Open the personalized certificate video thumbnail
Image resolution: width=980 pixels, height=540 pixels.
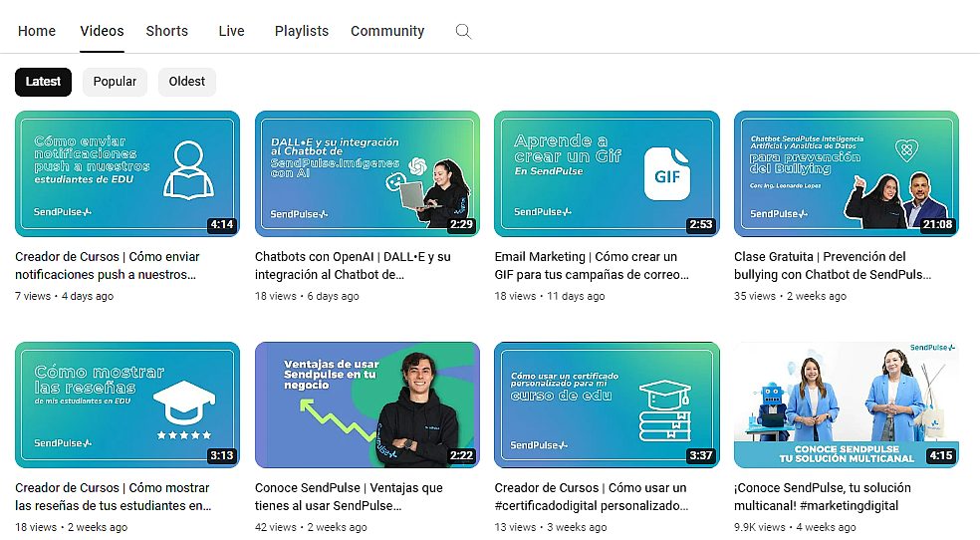pyautogui.click(x=607, y=405)
